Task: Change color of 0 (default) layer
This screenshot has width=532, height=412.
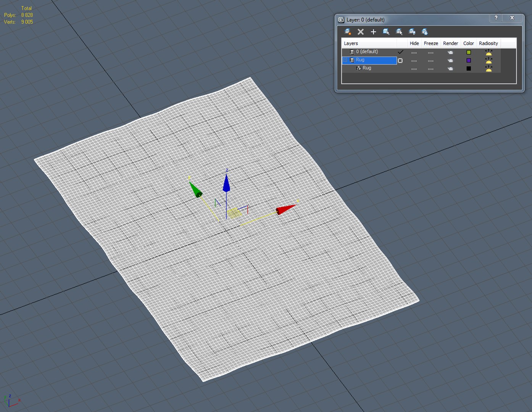Action: click(x=469, y=52)
